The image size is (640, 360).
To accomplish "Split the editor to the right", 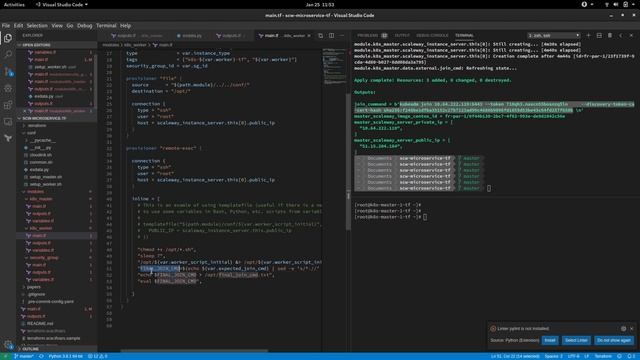I will pos(331,36).
